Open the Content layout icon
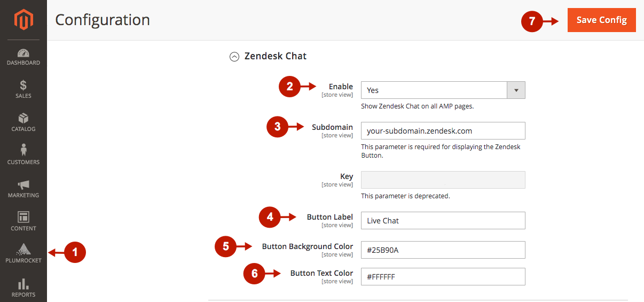The height and width of the screenshot is (302, 644). (x=23, y=217)
